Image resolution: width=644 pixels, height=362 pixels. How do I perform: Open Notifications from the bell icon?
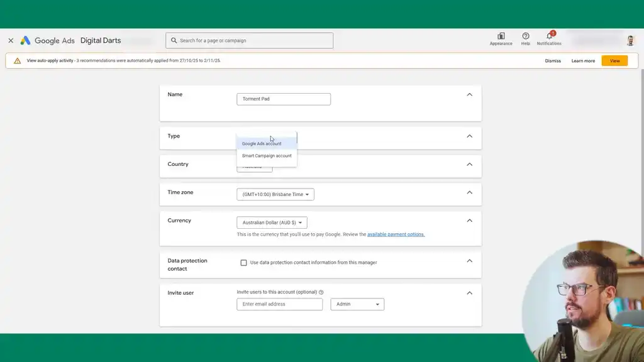tap(547, 38)
